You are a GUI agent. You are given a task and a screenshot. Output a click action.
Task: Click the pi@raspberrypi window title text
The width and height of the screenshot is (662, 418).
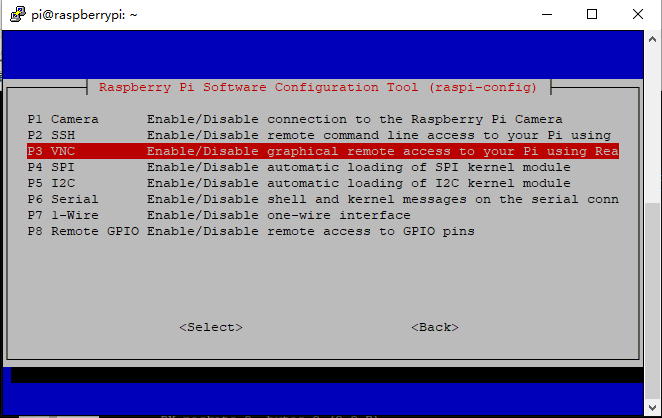(84, 15)
